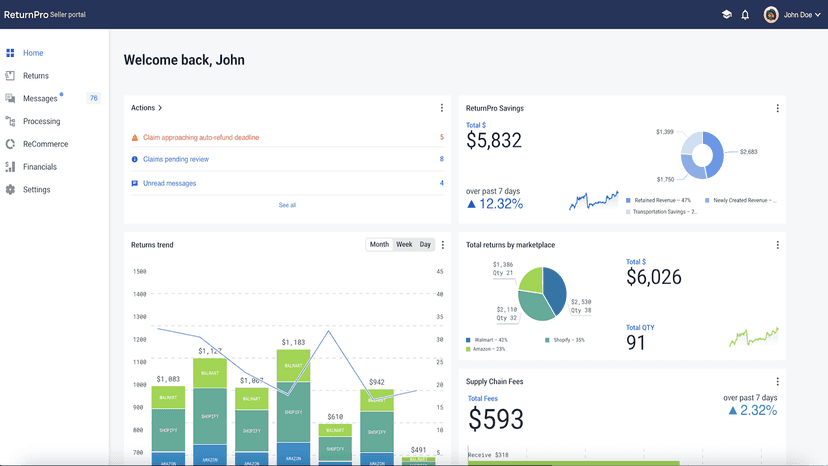
Task: Open Claims pending review link
Action: pos(176,159)
